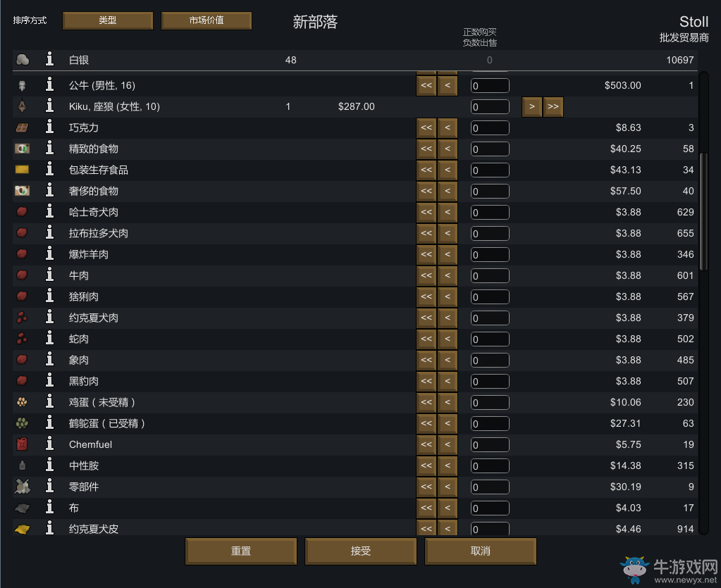Sort items by 类型
Screen dimensions: 721x588
[x=108, y=20]
